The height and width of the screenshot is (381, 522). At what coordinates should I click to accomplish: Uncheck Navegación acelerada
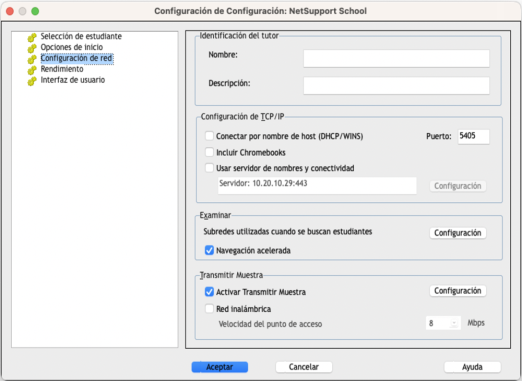pos(209,250)
